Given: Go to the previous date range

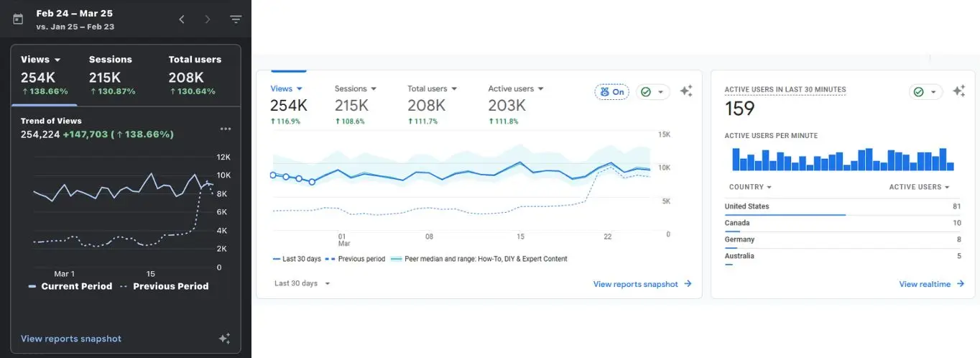Looking at the screenshot, I should [x=182, y=19].
